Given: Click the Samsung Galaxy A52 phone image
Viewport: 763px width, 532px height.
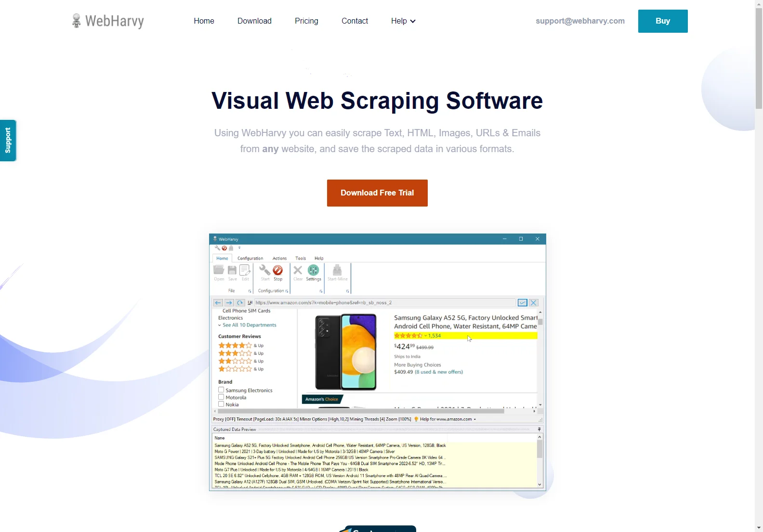Looking at the screenshot, I should tap(345, 352).
